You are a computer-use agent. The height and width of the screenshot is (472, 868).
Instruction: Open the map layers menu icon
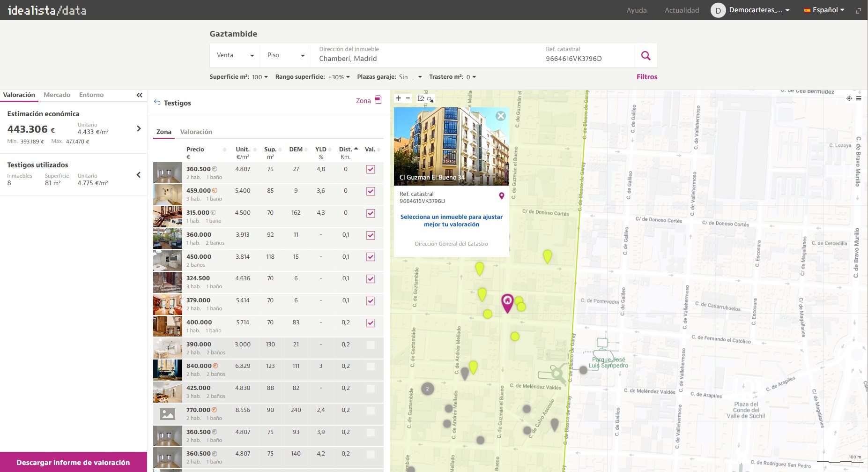[x=859, y=98]
